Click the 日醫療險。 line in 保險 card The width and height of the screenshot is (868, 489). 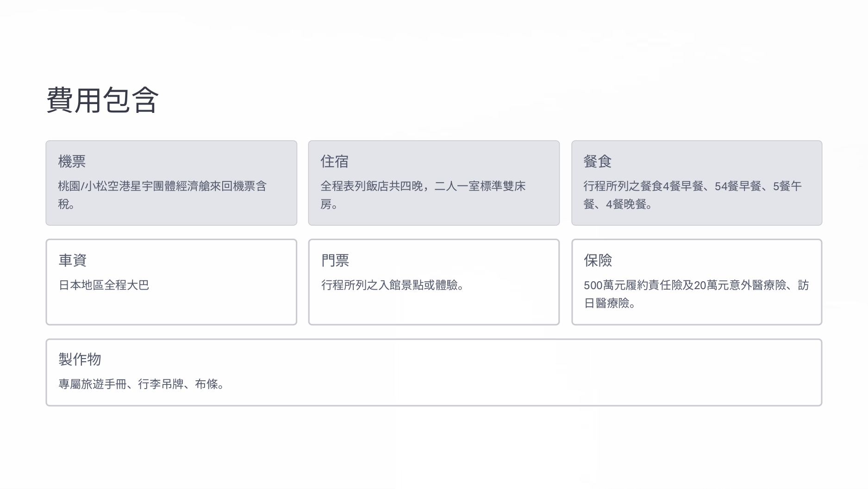(609, 303)
